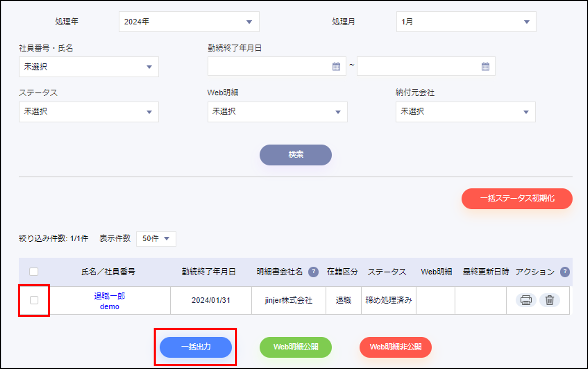Click the 最終更新日時 column header
588x369 pixels.
(x=486, y=272)
